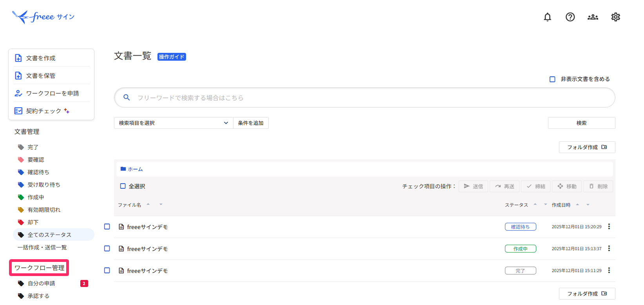Click the ワークフロー管理 heading
The width and height of the screenshot is (644, 305).
click(39, 268)
